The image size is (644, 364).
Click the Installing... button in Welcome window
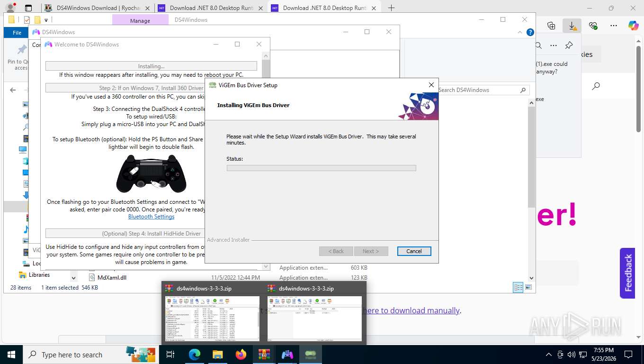click(x=151, y=66)
